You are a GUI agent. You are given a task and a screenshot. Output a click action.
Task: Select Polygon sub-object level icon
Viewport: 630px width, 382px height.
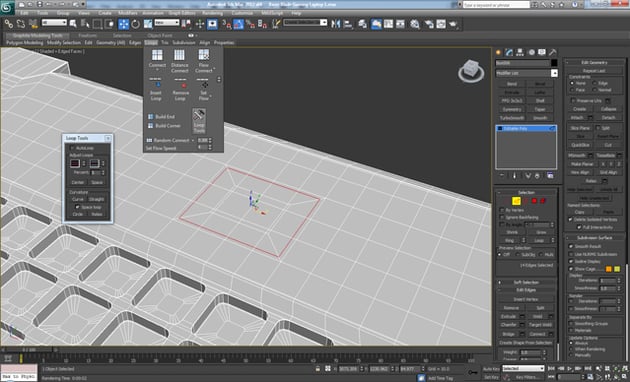point(534,201)
